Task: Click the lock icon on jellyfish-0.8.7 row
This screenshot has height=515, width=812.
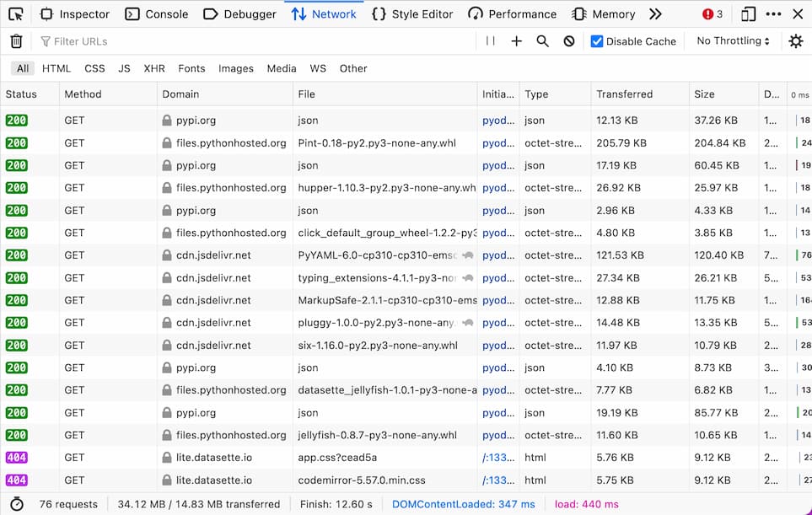Action: click(x=167, y=435)
